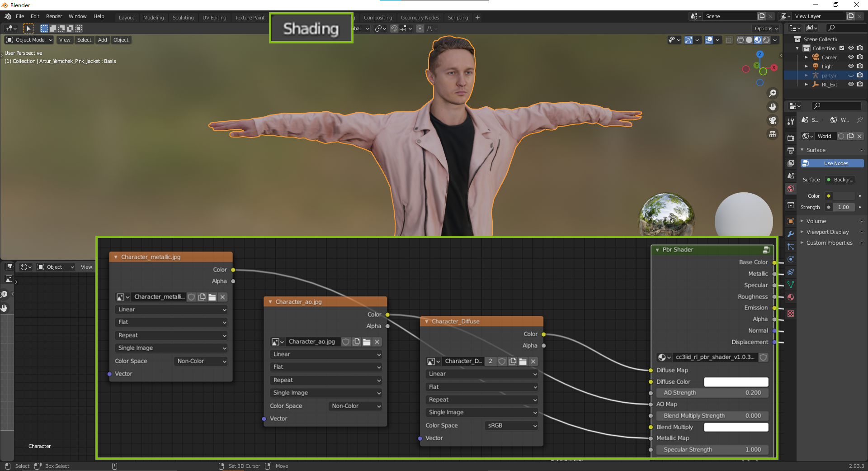Toggle fake user shield for World datablock
The height and width of the screenshot is (471, 868).
(841, 136)
